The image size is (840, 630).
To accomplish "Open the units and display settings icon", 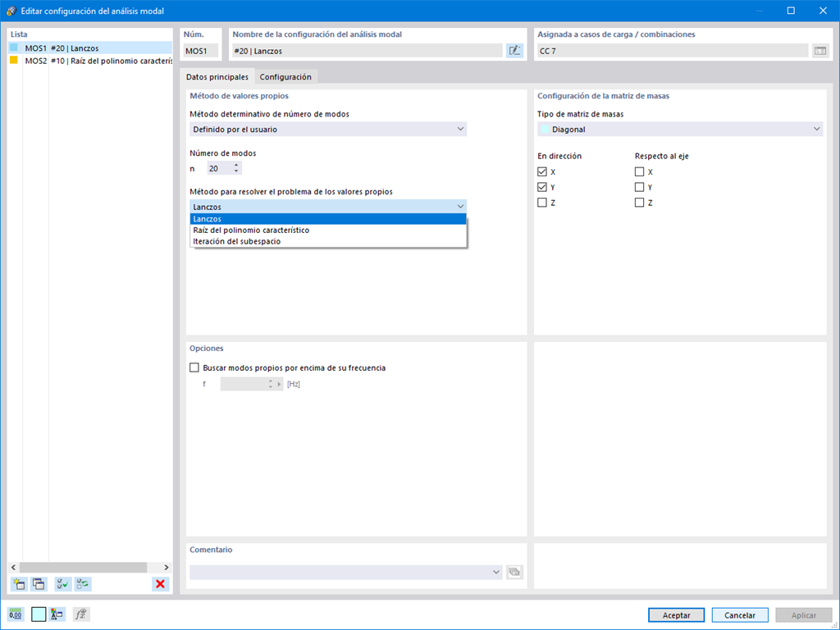I will [57, 614].
